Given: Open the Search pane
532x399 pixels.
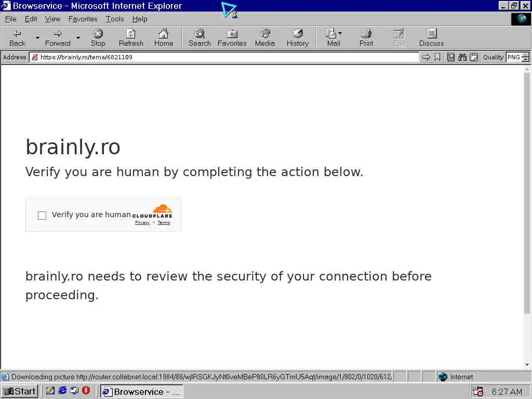Looking at the screenshot, I should point(199,37).
